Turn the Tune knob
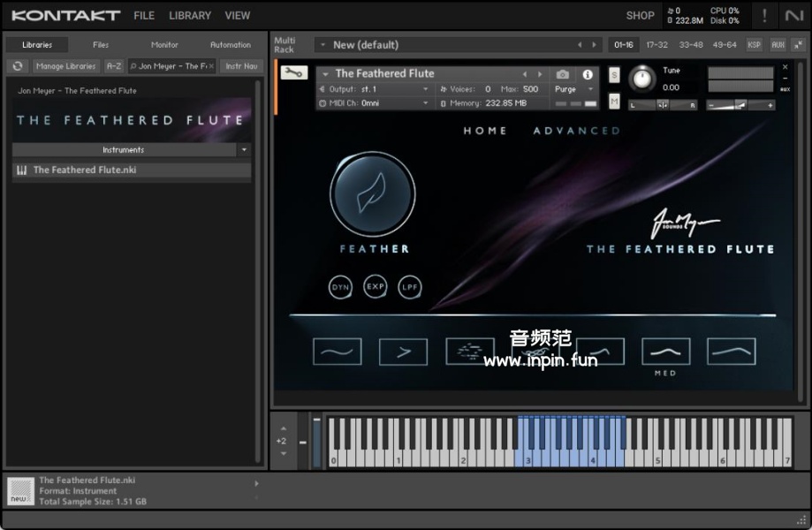Viewport: 812px width, 530px height. click(642, 79)
